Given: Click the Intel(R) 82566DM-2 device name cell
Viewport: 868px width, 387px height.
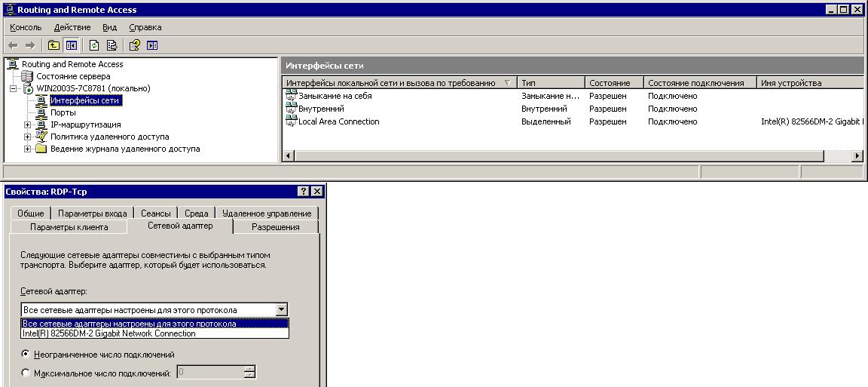Looking at the screenshot, I should (x=811, y=121).
